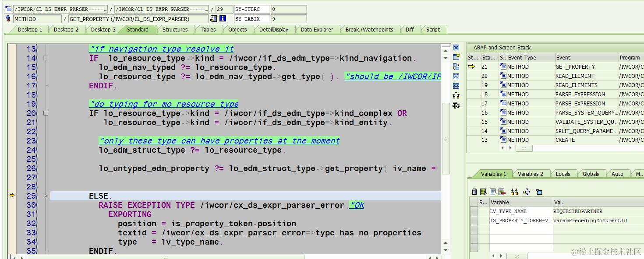Click the services headset icon beside editor
This screenshot has width=644, height=259.
[456, 96]
